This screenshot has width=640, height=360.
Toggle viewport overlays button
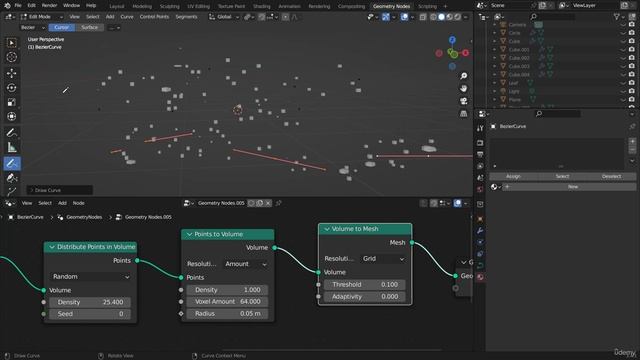pyautogui.click(x=404, y=17)
